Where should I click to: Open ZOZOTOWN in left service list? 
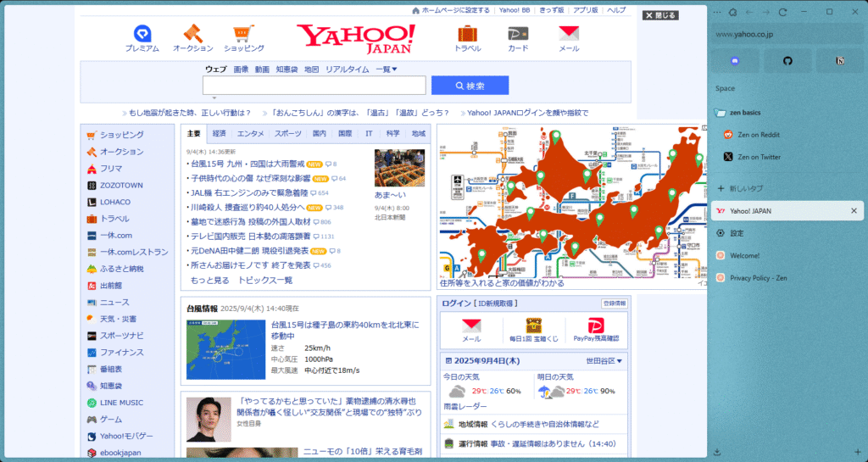point(121,186)
